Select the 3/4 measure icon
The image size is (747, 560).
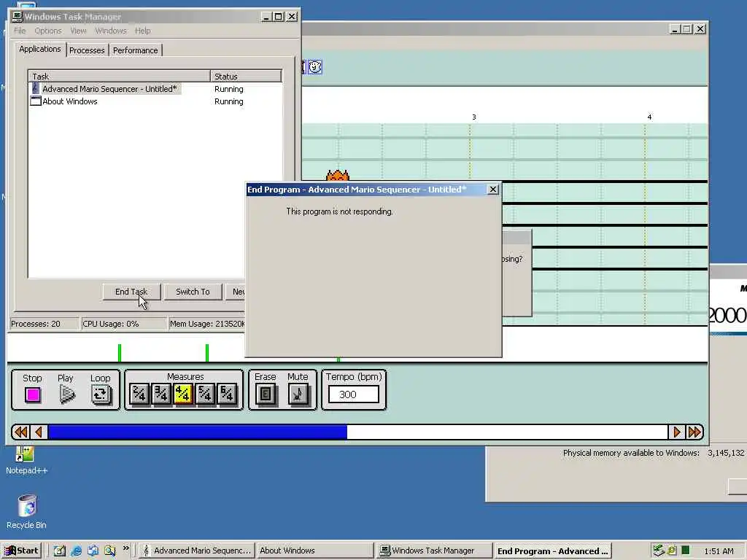161,394
